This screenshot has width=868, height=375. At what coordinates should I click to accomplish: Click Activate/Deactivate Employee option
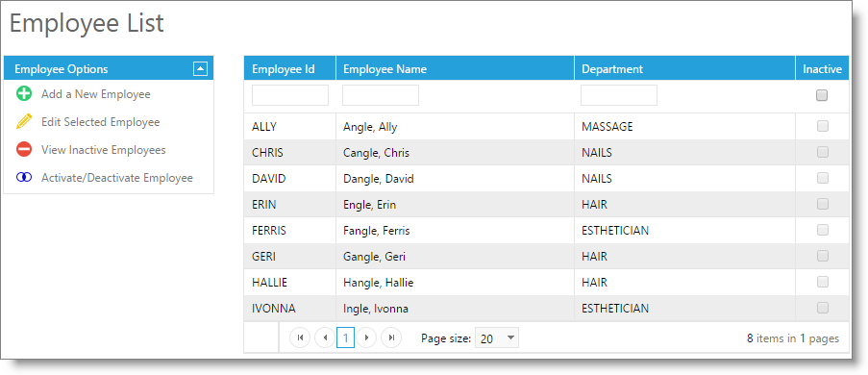click(x=117, y=178)
